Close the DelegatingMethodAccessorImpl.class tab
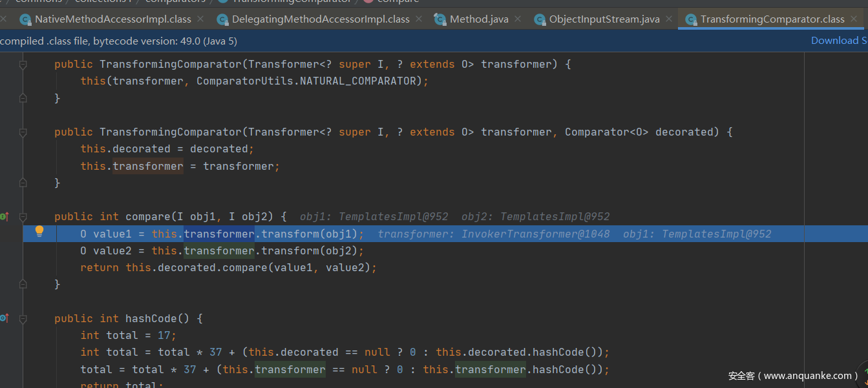 point(419,19)
